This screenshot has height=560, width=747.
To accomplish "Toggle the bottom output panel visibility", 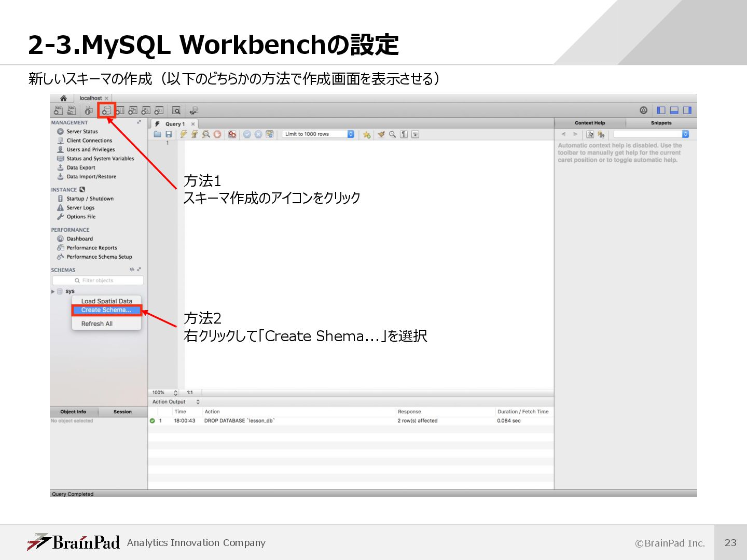I will 674,110.
